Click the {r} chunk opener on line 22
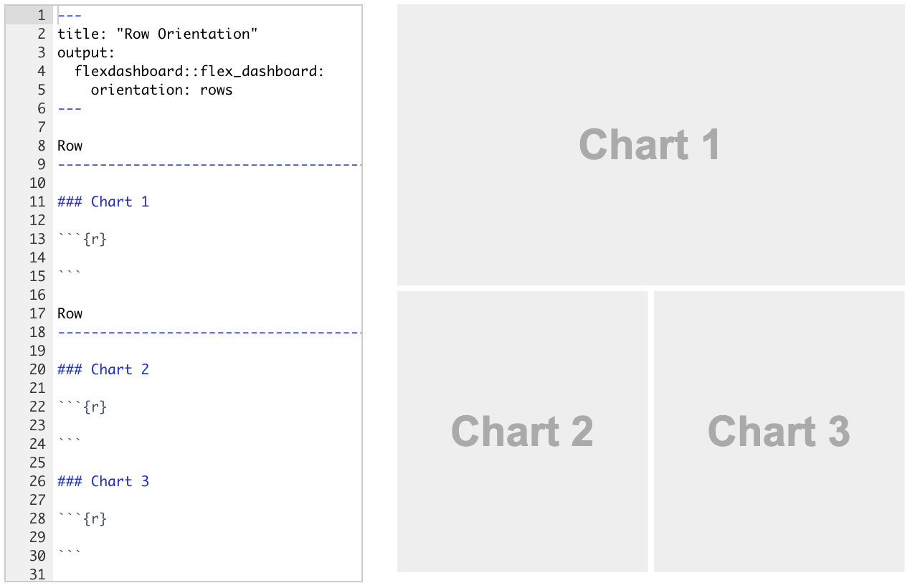The width and height of the screenshot is (915, 588). (95, 407)
